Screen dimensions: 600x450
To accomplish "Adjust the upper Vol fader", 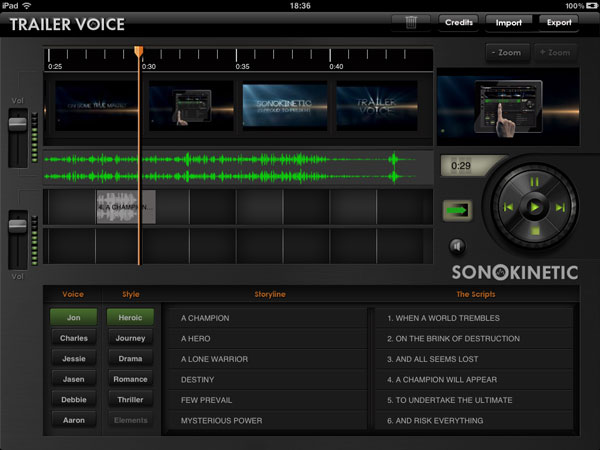I will pyautogui.click(x=18, y=124).
